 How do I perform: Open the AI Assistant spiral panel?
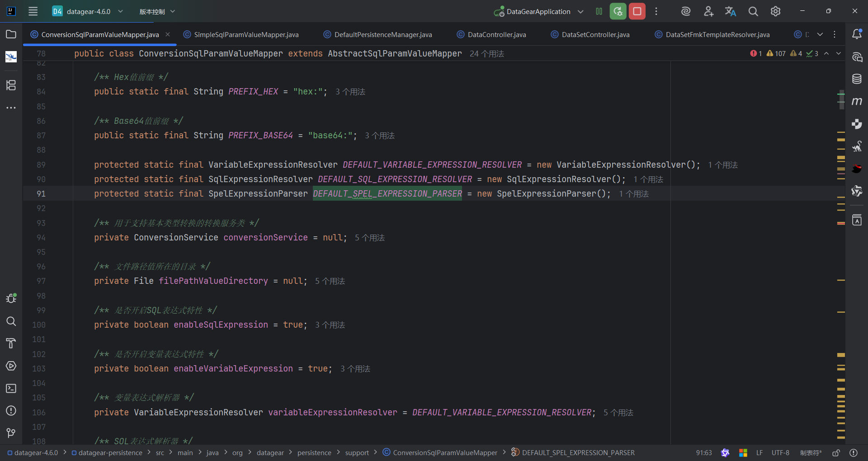pyautogui.click(x=857, y=57)
